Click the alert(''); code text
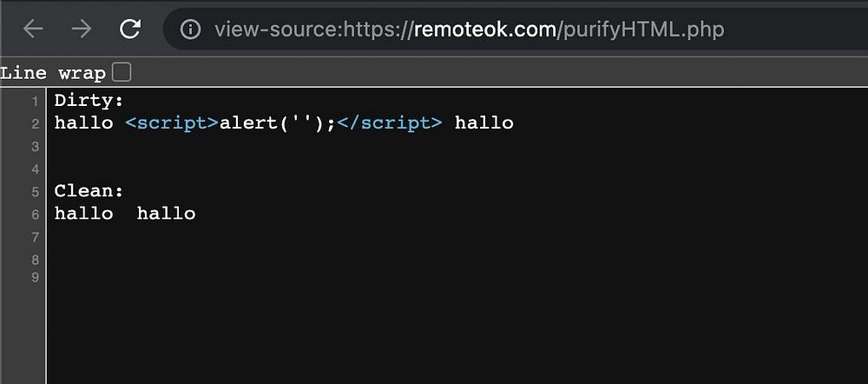 (x=277, y=122)
